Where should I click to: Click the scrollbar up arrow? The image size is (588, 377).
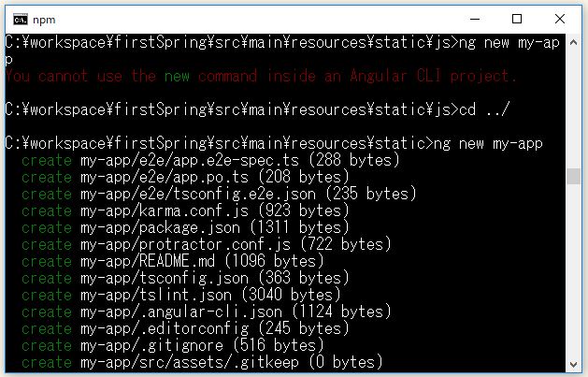pyautogui.click(x=573, y=42)
